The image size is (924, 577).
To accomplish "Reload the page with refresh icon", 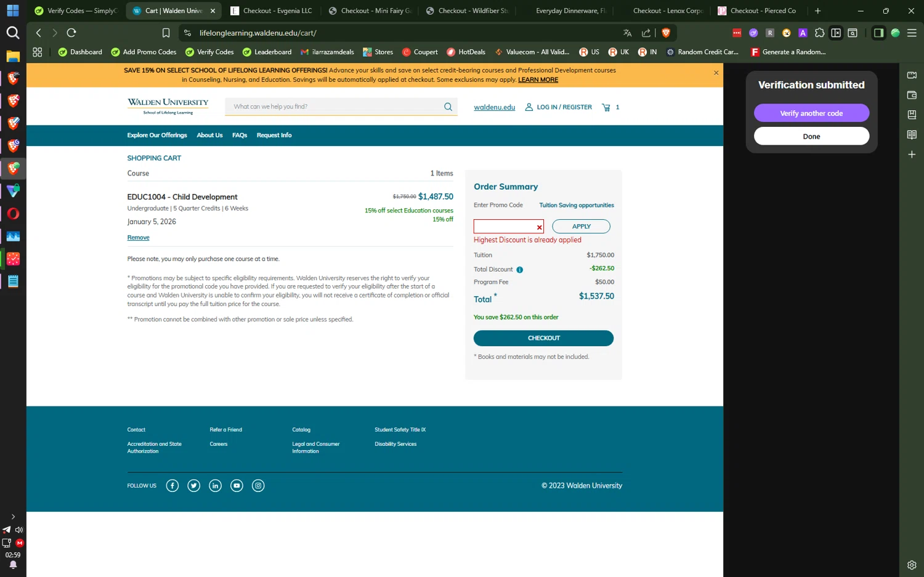I will (71, 33).
